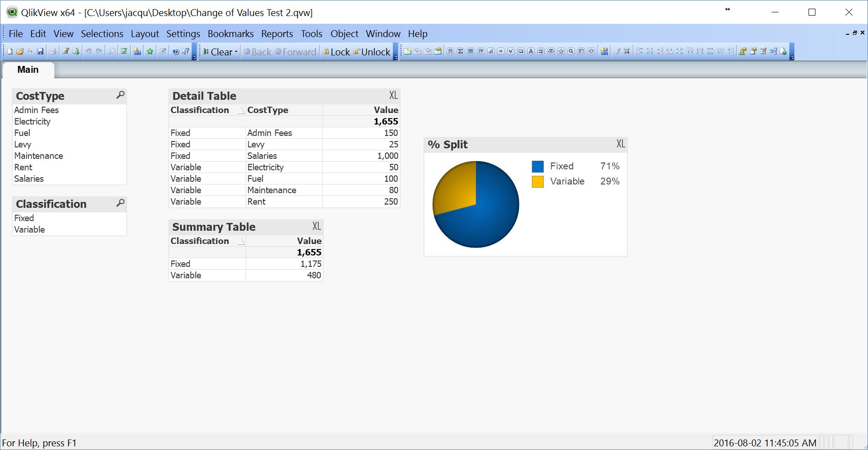
Task: Open the Time Chart Wizard icon
Action: point(605,52)
